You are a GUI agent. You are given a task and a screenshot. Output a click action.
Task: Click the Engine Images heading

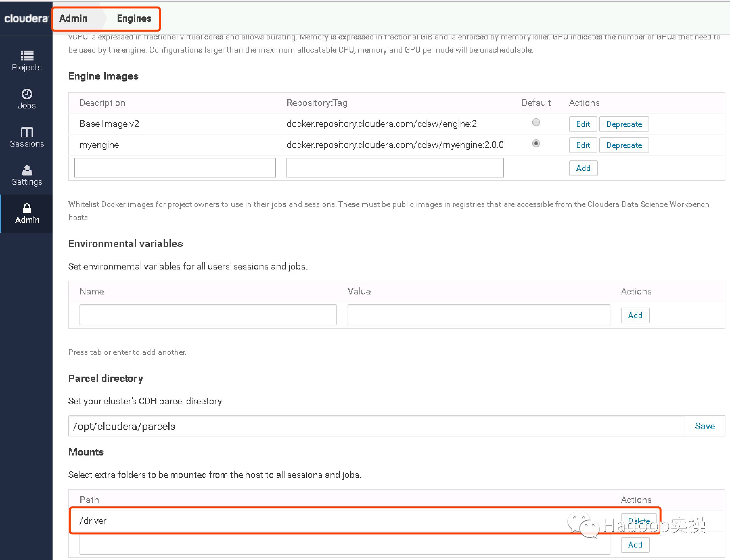click(103, 76)
